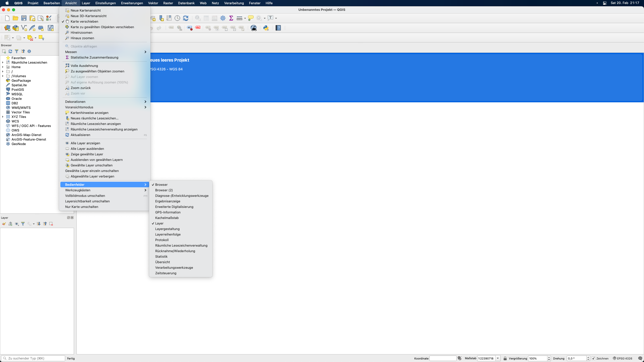Select the Räumliche Lesezeichen anzeigen icon
The height and width of the screenshot is (362, 644).
(x=67, y=124)
